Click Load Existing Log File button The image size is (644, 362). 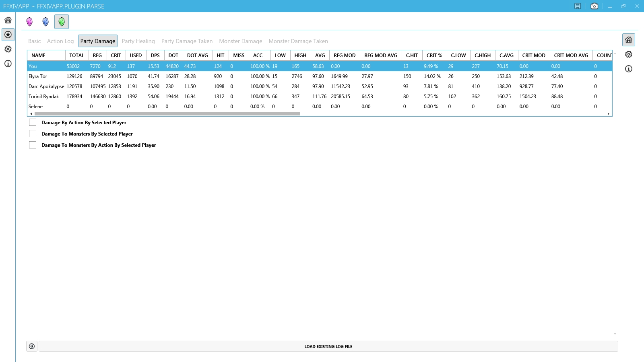(328, 346)
